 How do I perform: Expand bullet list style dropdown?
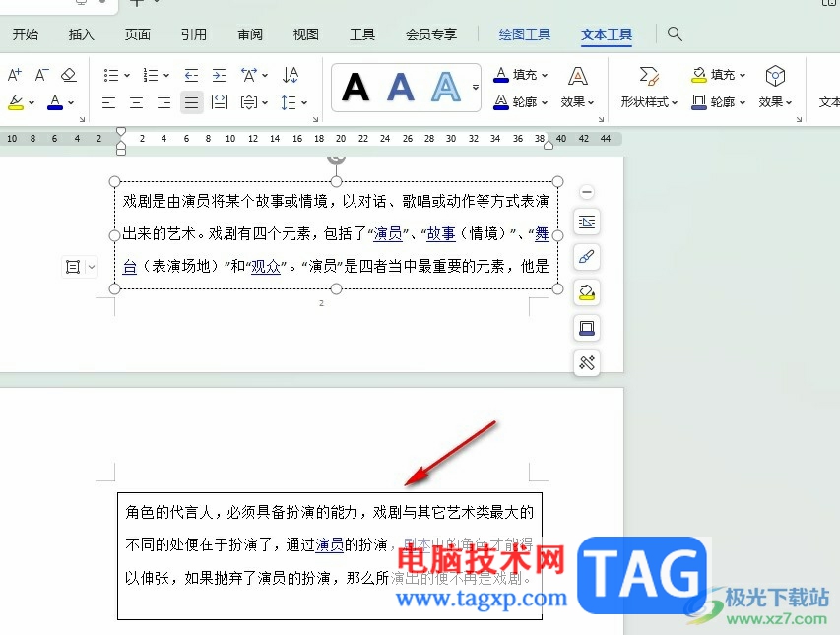127,76
